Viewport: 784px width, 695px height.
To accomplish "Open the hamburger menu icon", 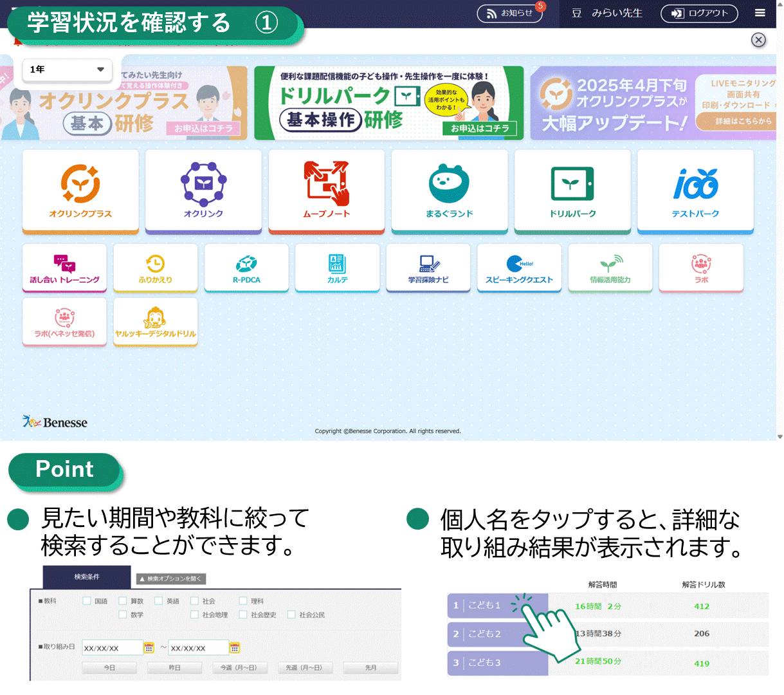I will [760, 13].
